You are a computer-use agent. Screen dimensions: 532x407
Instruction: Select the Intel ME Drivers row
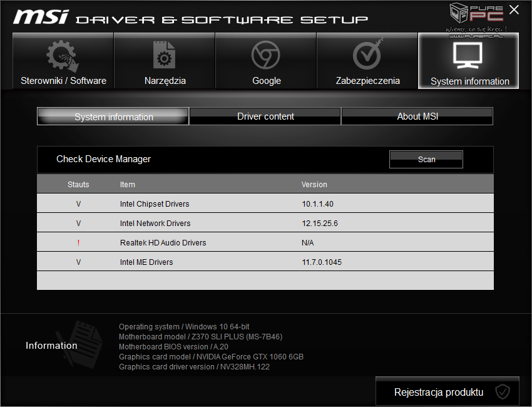tap(265, 262)
